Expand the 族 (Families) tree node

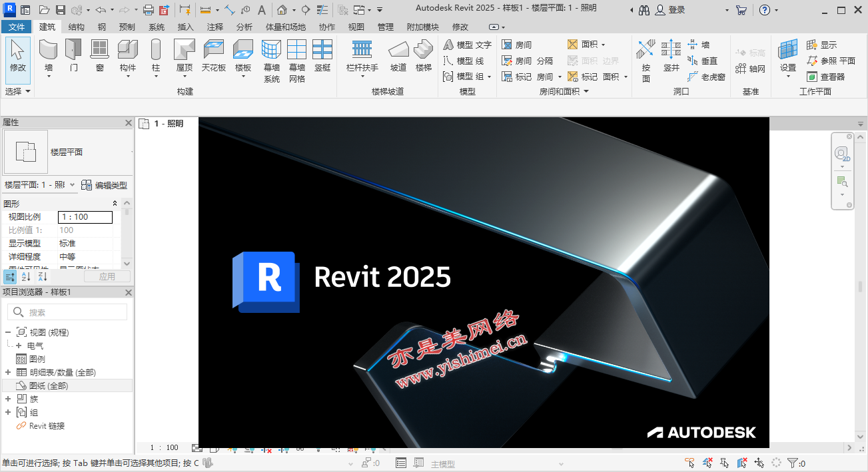coord(8,399)
